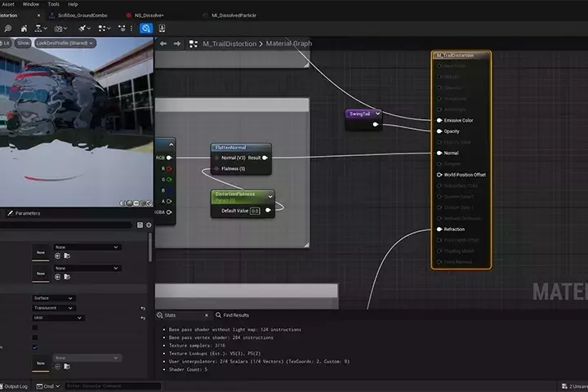Click the hide unrelated nodes eye icon

pyautogui.click(x=122, y=29)
